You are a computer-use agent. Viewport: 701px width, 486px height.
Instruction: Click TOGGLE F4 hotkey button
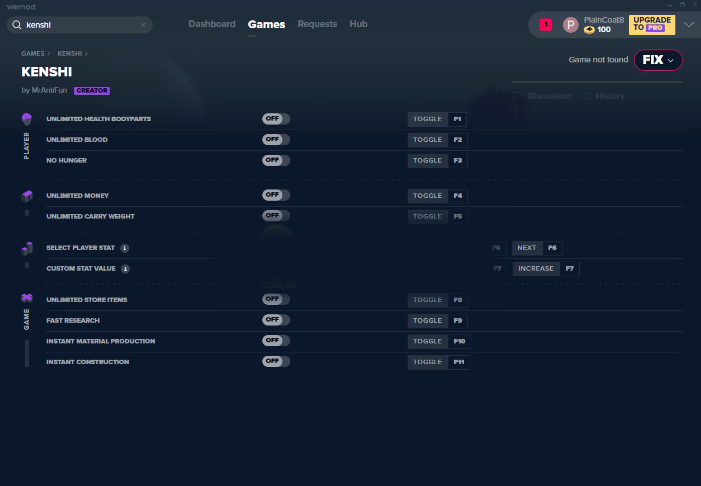coord(437,196)
